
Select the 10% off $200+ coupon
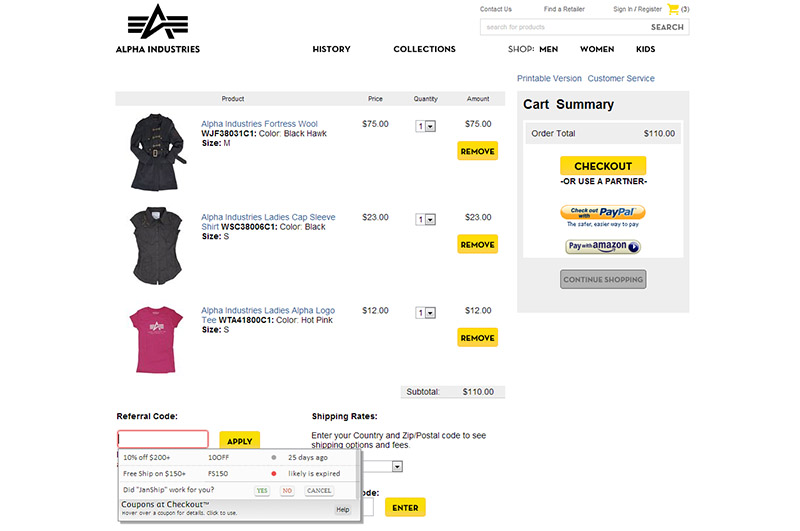(146, 458)
